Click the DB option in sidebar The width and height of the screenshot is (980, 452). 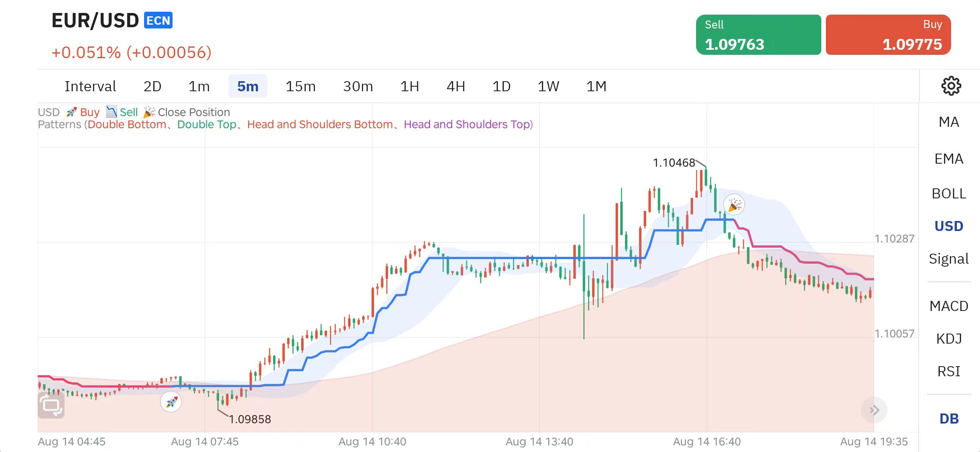pyautogui.click(x=949, y=419)
